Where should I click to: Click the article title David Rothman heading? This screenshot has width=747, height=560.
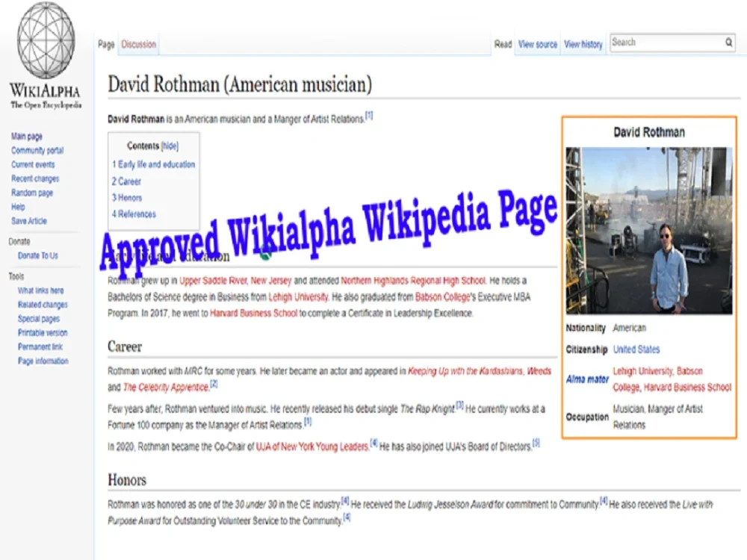pos(240,84)
